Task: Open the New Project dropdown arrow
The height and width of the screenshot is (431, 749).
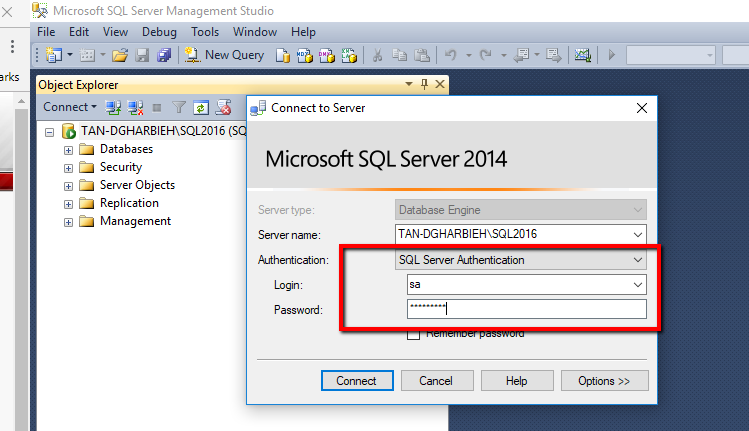Action: click(70, 55)
